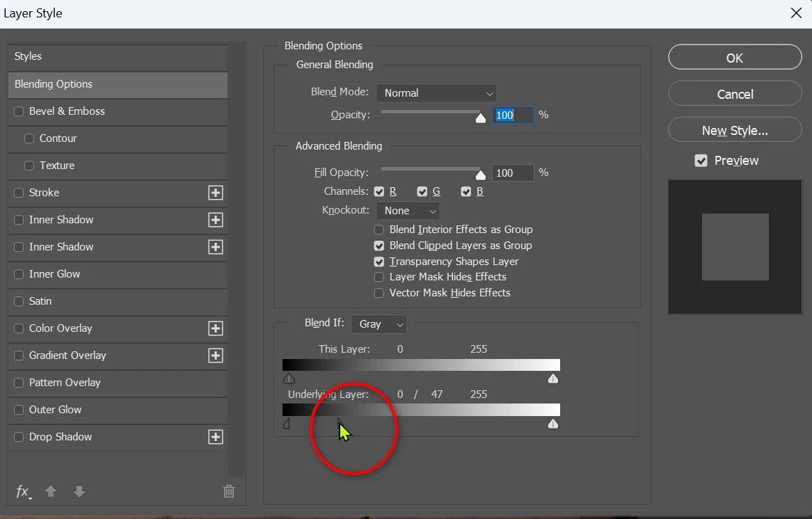The image size is (812, 519).
Task: Click plus icon on second Inner Shadow row
Action: click(x=216, y=247)
